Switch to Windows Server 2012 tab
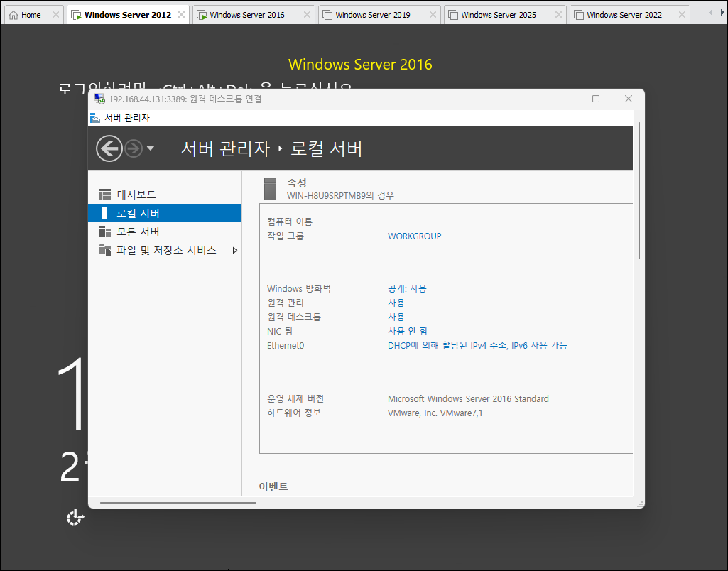Viewport: 728px width, 571px height. 128,15
